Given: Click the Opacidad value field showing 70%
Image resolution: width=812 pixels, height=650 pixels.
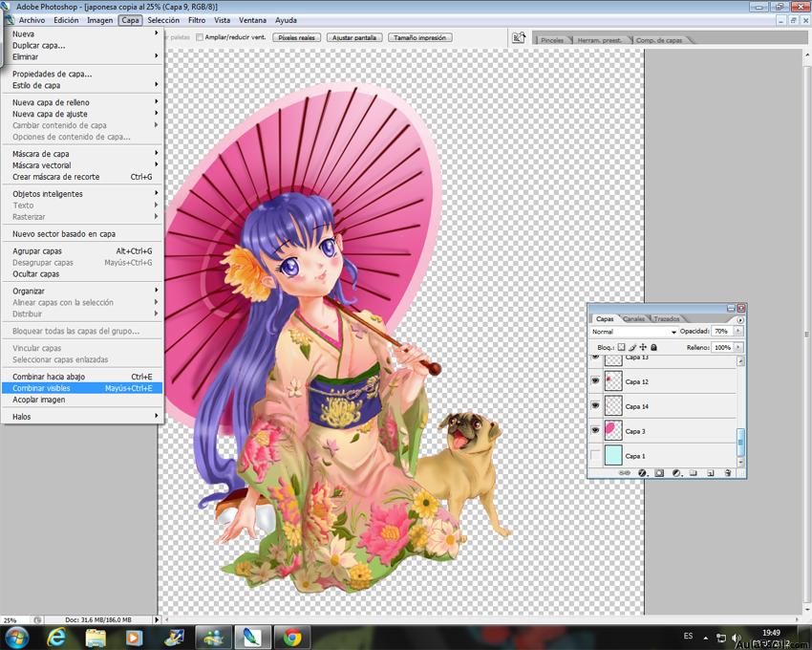Looking at the screenshot, I should [722, 331].
